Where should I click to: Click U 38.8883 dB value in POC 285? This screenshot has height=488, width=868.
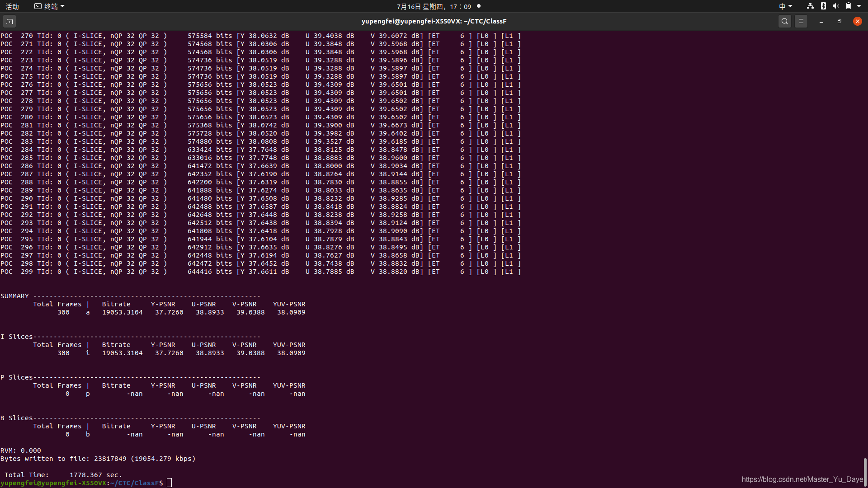330,158
